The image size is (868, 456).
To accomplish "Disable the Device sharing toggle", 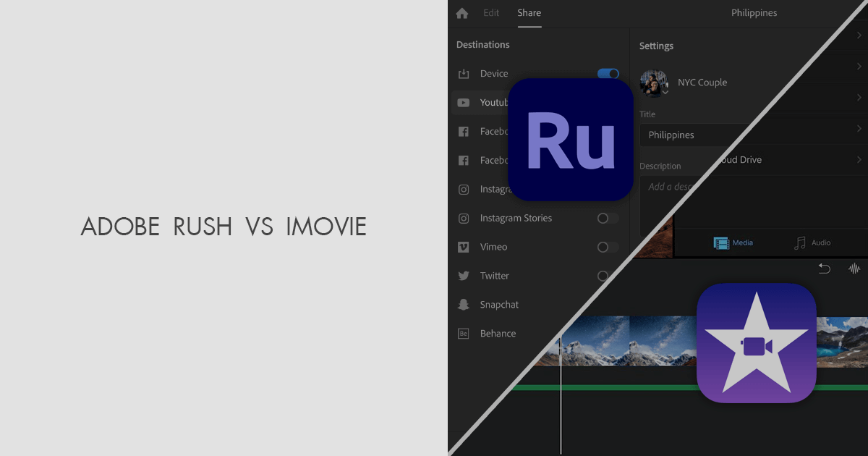I will (x=608, y=73).
